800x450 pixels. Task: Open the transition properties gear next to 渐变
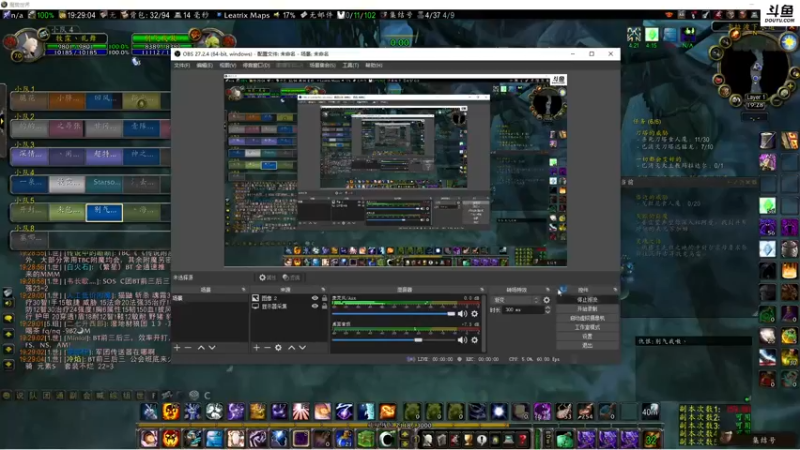pyautogui.click(x=546, y=300)
